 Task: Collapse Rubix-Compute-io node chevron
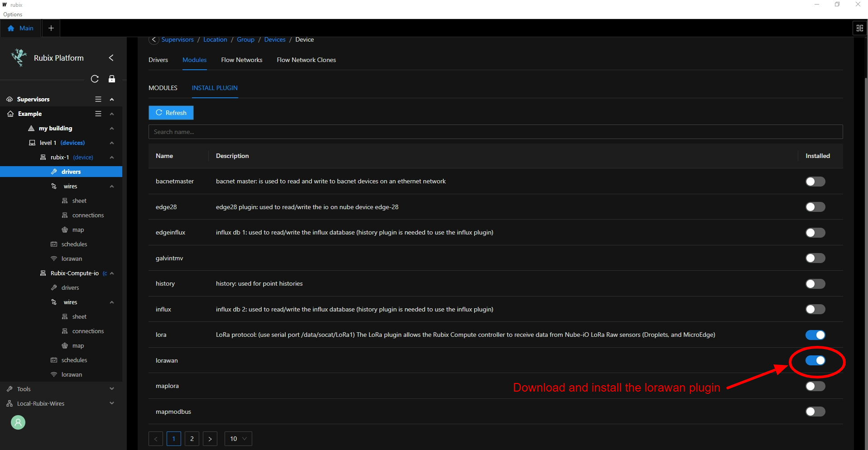[112, 273]
